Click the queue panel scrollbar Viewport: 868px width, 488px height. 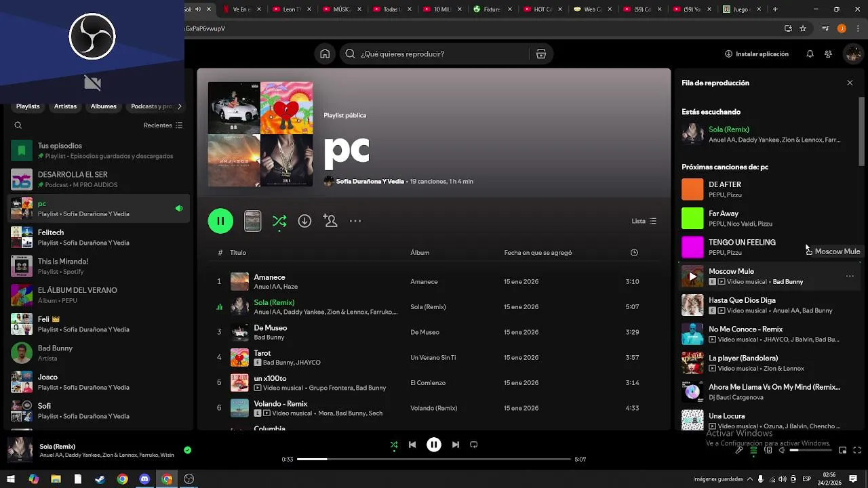click(x=862, y=131)
